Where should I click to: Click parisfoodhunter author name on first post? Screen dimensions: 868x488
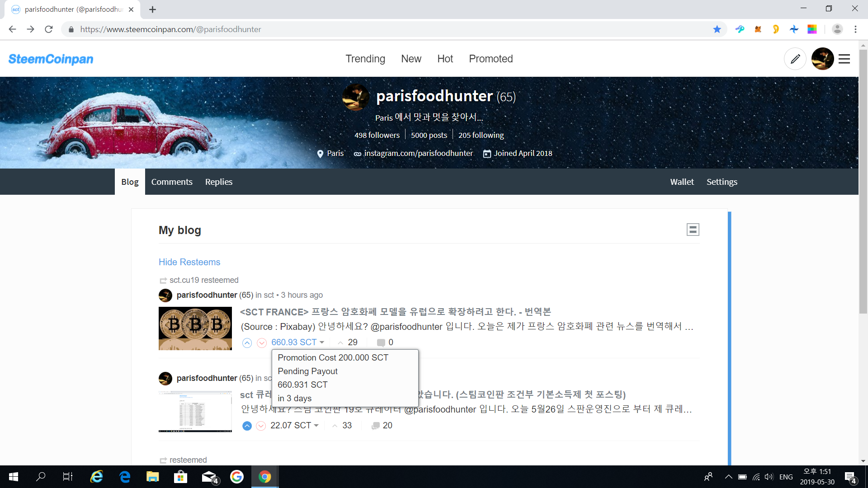[x=207, y=295]
